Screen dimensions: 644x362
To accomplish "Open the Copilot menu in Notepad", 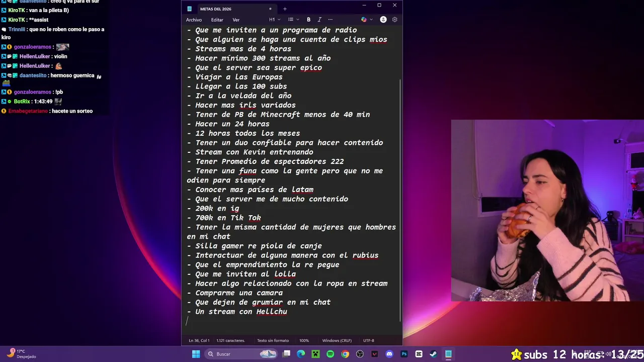I will (x=367, y=20).
